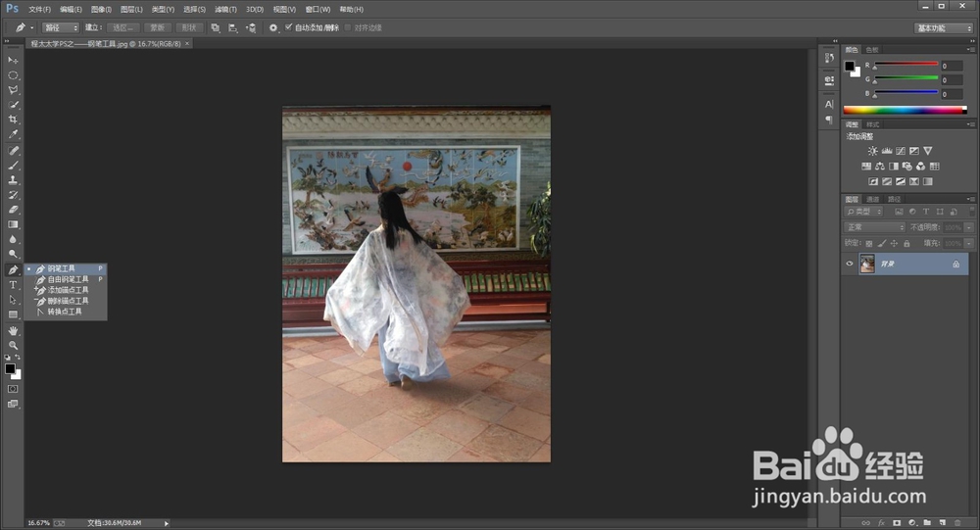
Task: Select the History Brush tool
Action: pyautogui.click(x=13, y=195)
